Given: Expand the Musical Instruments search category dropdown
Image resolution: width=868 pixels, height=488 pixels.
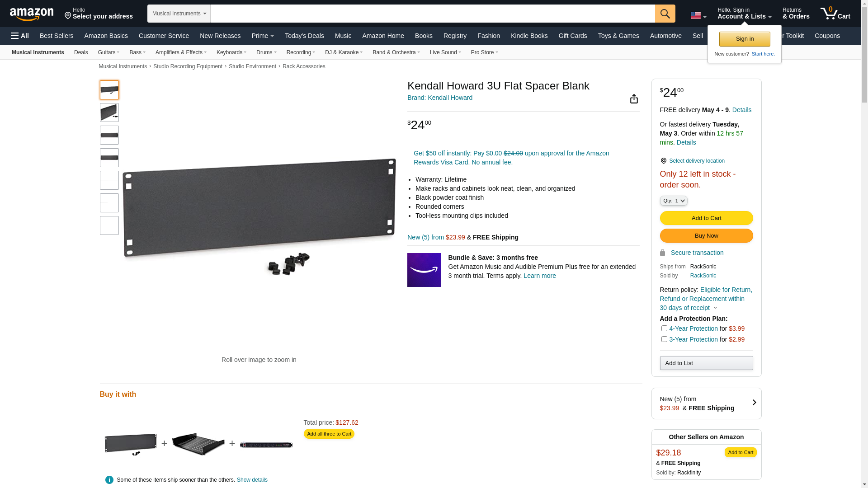Looking at the screenshot, I should pos(179,14).
